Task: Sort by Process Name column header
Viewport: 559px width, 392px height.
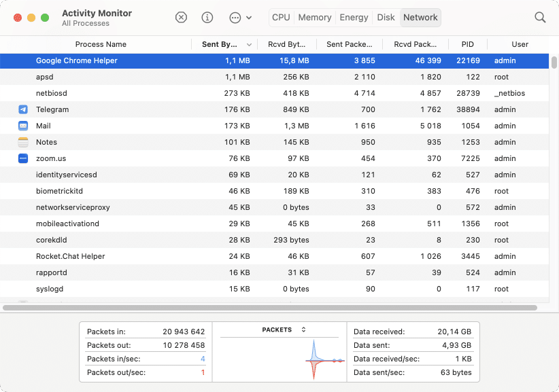Action: 101,45
